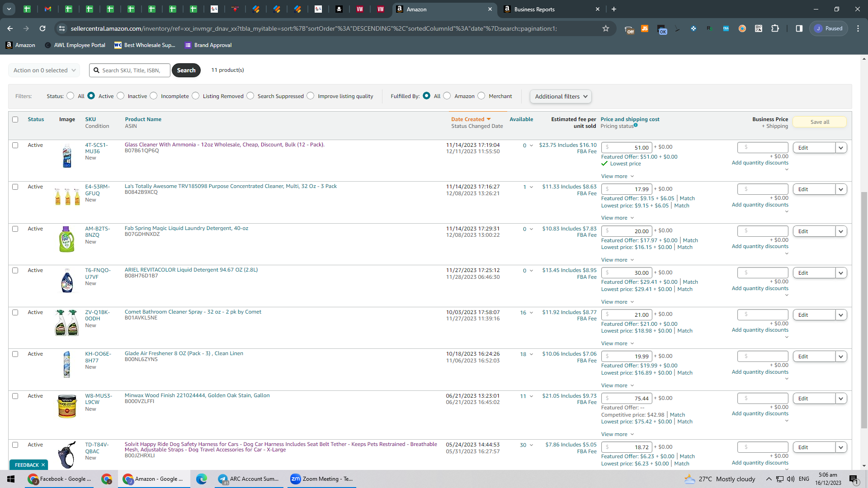Select the Incomplete status filter
This screenshot has height=488, width=868.
(x=154, y=96)
